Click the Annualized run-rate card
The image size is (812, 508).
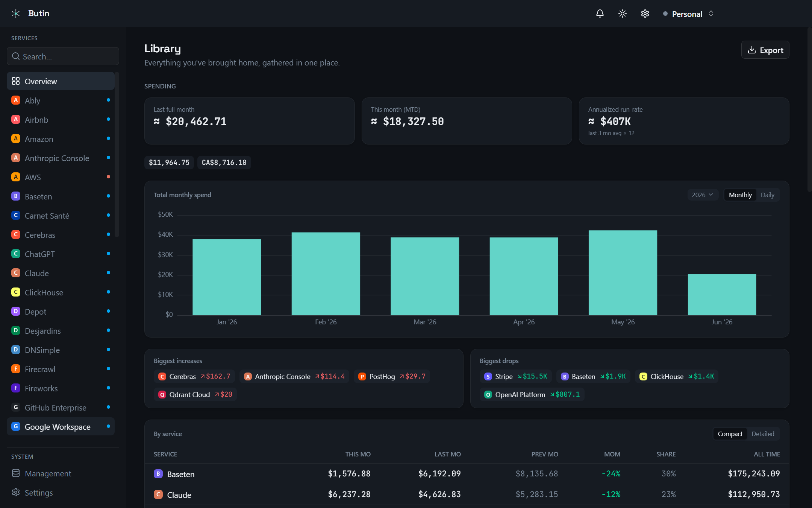(x=684, y=121)
